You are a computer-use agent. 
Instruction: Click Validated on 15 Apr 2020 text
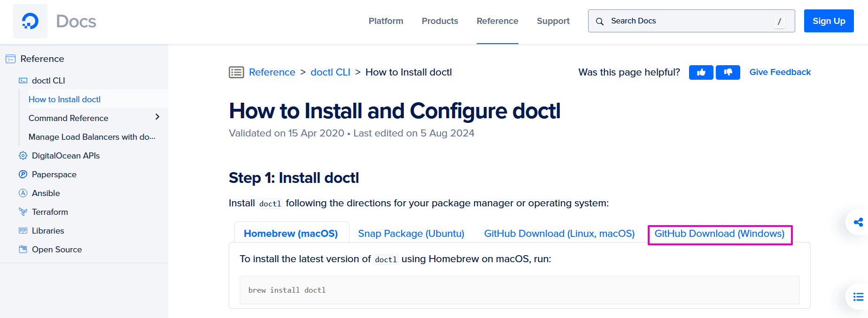287,133
